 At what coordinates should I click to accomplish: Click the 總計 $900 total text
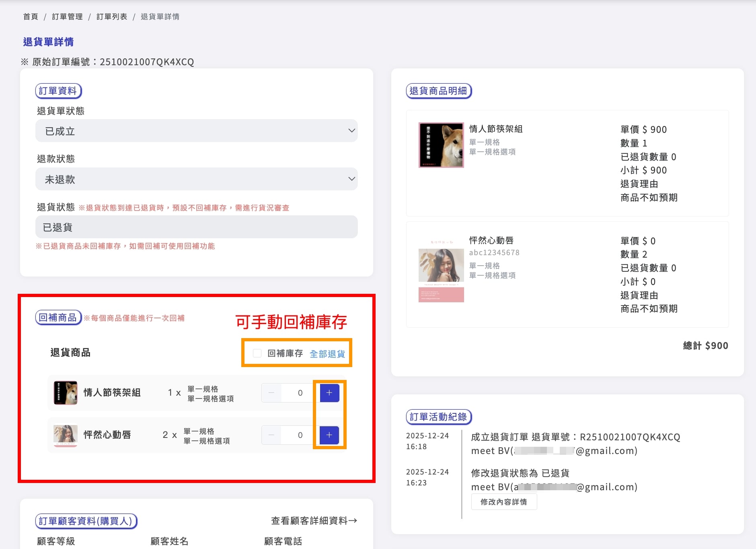click(705, 346)
